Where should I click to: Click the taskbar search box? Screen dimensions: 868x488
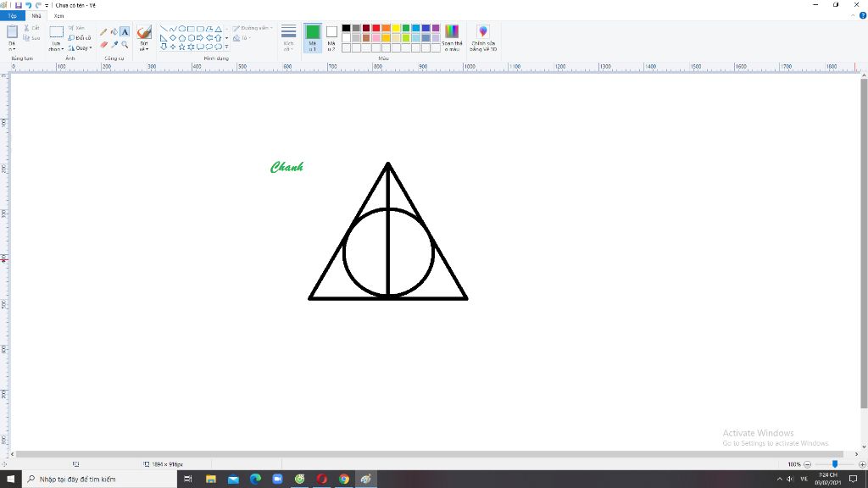100,480
